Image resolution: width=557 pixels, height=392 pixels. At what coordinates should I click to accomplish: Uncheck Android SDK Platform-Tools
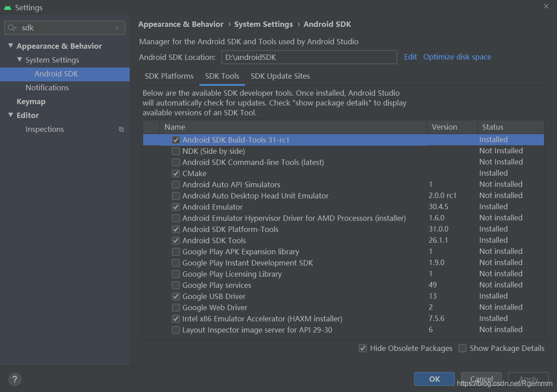click(x=176, y=229)
